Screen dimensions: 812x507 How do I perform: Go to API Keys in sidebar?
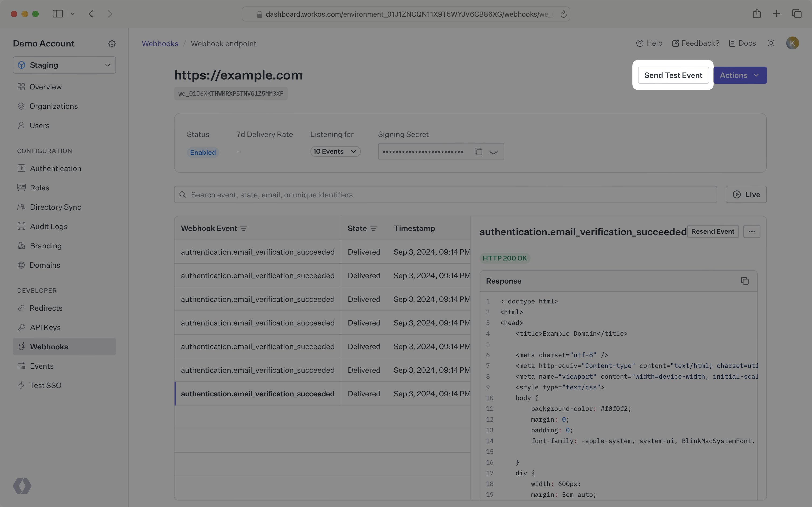coord(45,327)
